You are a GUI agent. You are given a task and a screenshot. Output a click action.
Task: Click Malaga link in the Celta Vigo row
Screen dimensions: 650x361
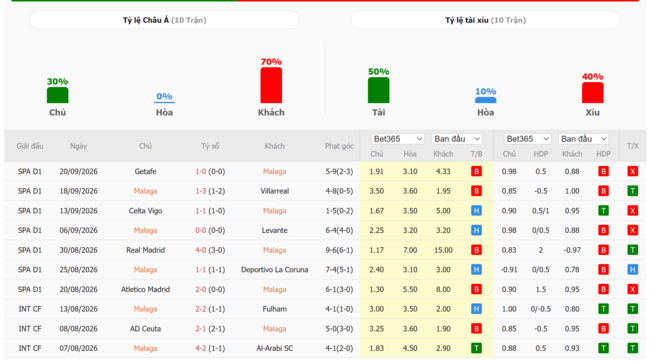[274, 211]
